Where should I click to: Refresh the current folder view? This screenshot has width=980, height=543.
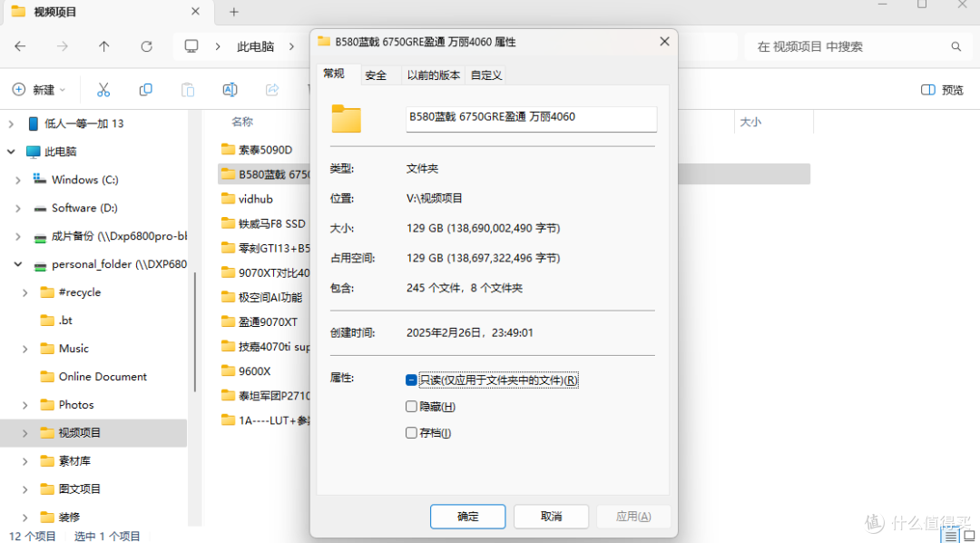[x=147, y=46]
